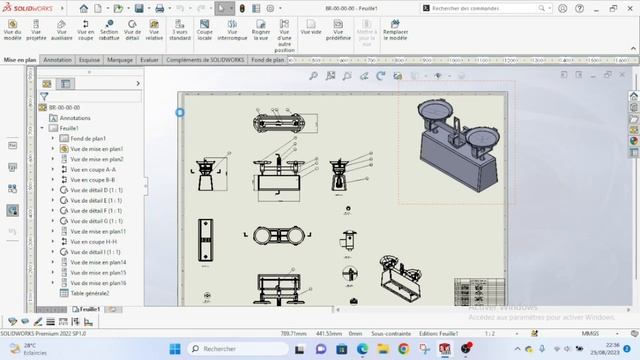Select the Feuille1 sheet tab

pos(86,309)
